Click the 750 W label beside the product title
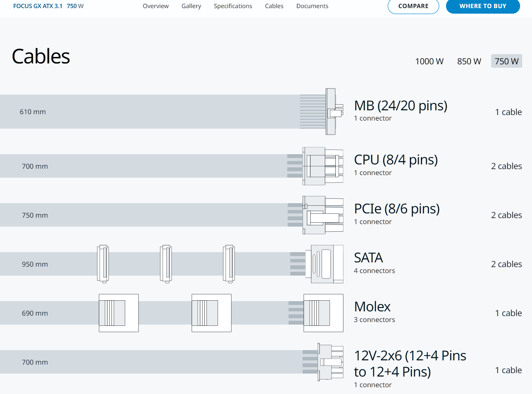 tap(75, 6)
